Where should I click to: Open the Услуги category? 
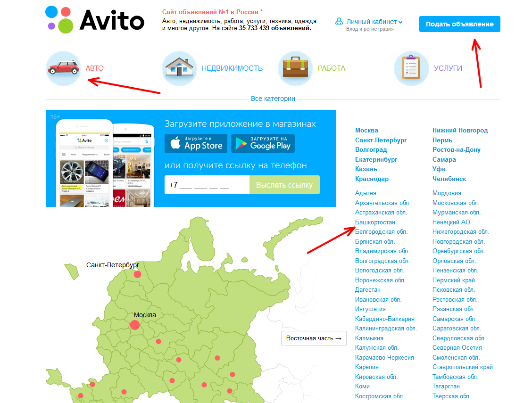coord(448,68)
